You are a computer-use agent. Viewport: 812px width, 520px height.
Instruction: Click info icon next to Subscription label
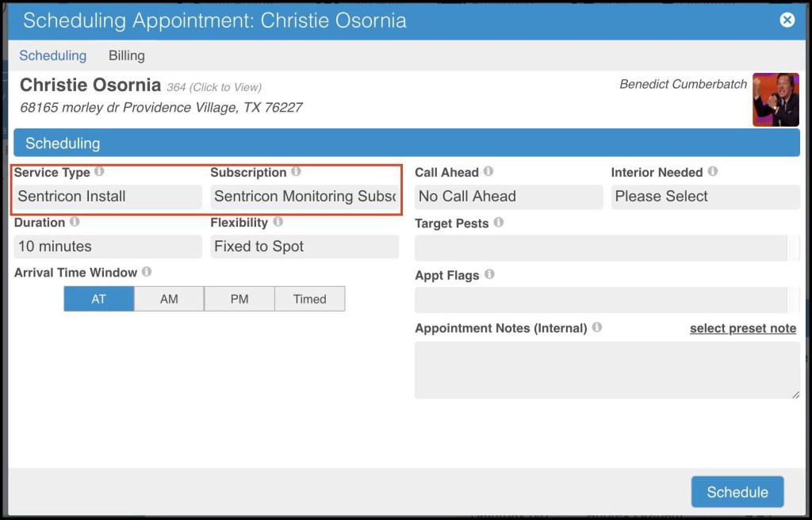(296, 171)
